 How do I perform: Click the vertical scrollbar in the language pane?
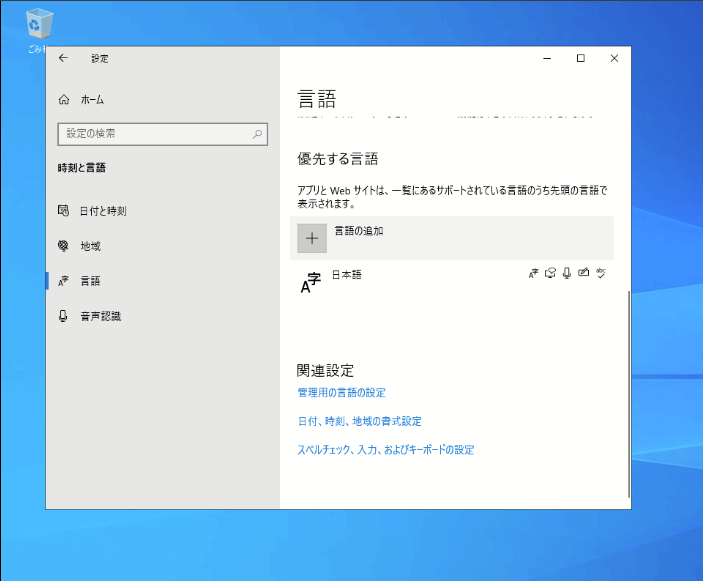pos(629,394)
